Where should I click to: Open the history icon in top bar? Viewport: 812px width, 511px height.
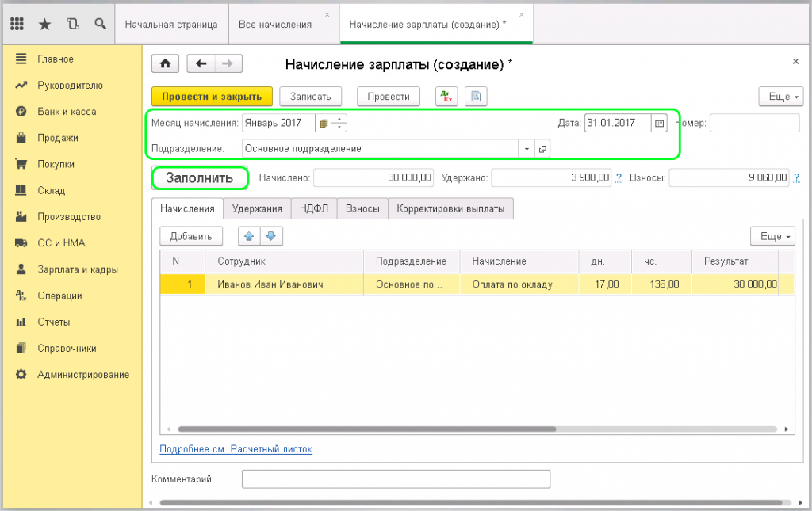(73, 24)
